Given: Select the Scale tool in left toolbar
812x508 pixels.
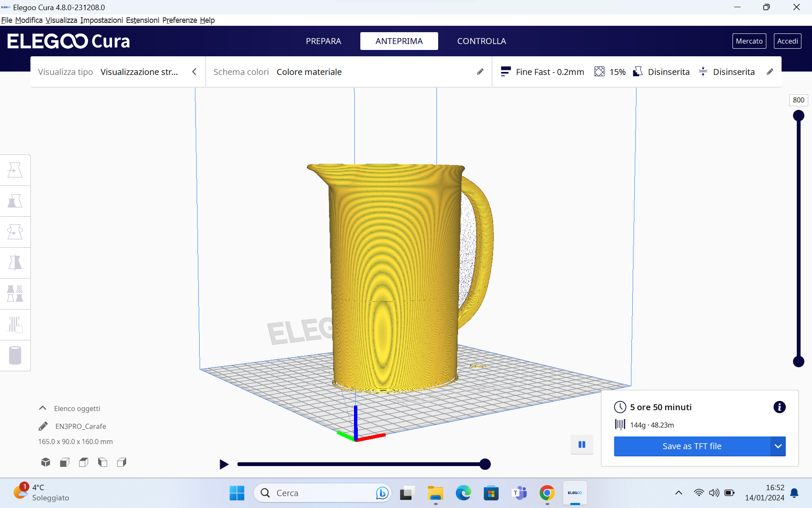Looking at the screenshot, I should click(15, 201).
